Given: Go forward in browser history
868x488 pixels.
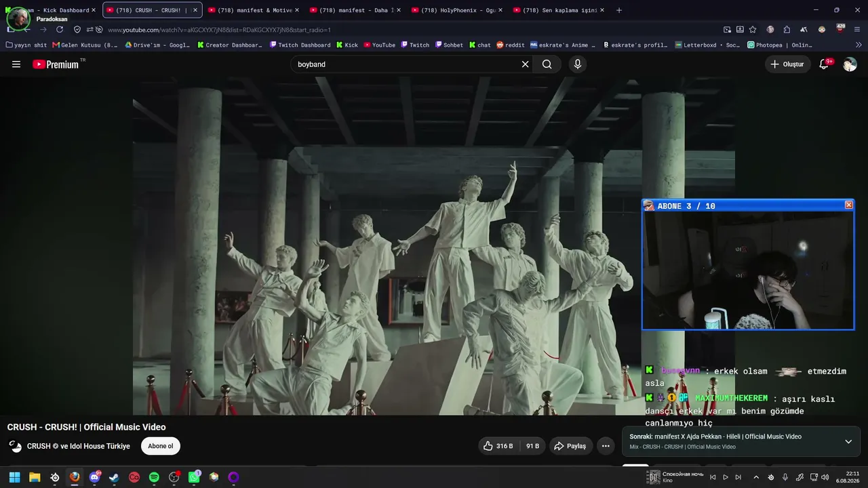Looking at the screenshot, I should 43,30.
